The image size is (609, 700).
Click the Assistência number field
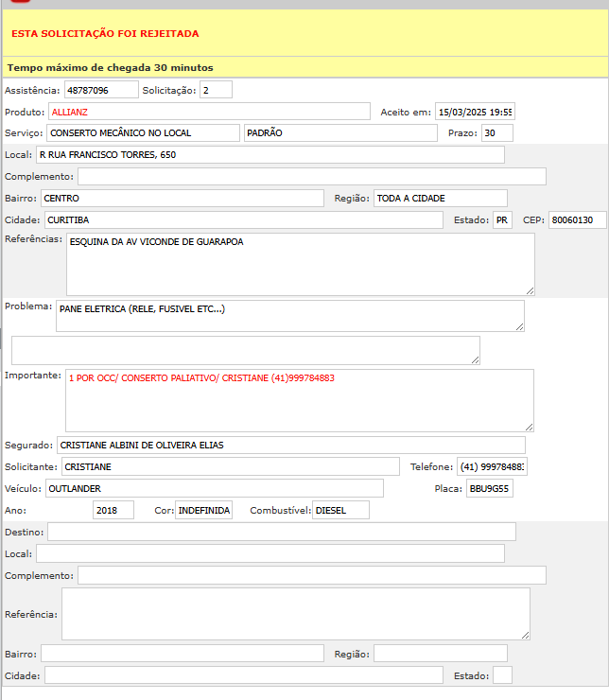pos(100,90)
